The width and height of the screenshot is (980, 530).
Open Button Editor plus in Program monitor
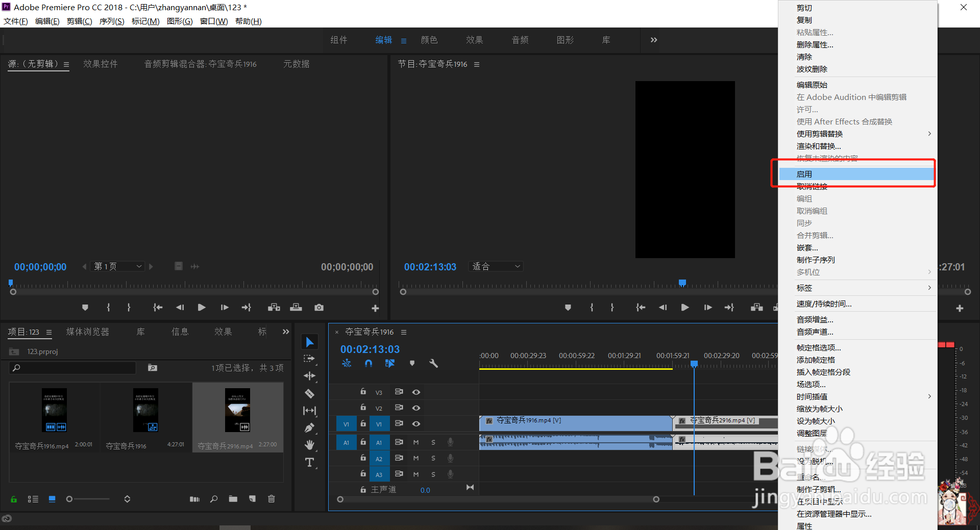[960, 308]
